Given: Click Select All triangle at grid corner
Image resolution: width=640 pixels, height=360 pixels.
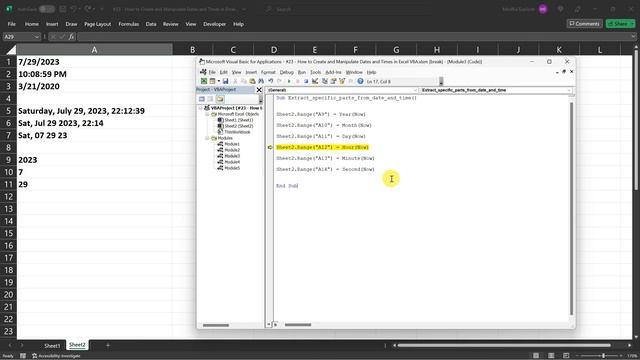Looking at the screenshot, I should click(11, 50).
